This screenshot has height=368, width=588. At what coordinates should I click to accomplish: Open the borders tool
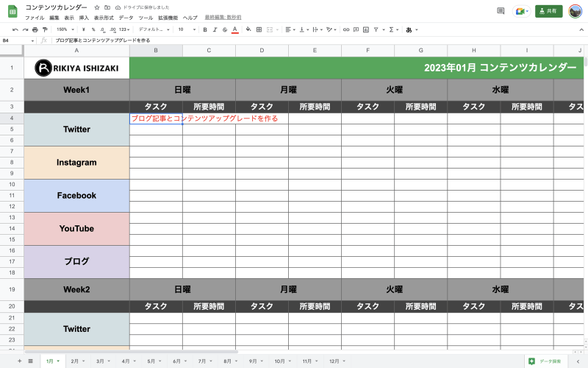click(x=259, y=29)
